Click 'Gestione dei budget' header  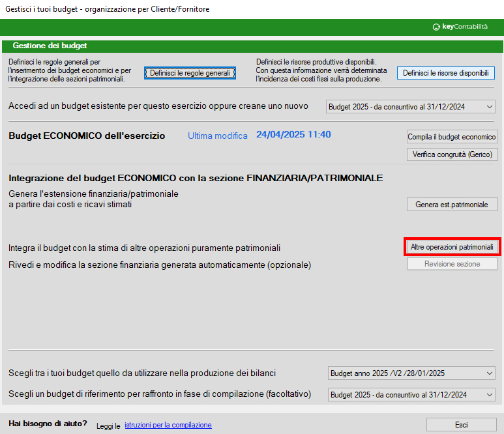pyautogui.click(x=50, y=46)
